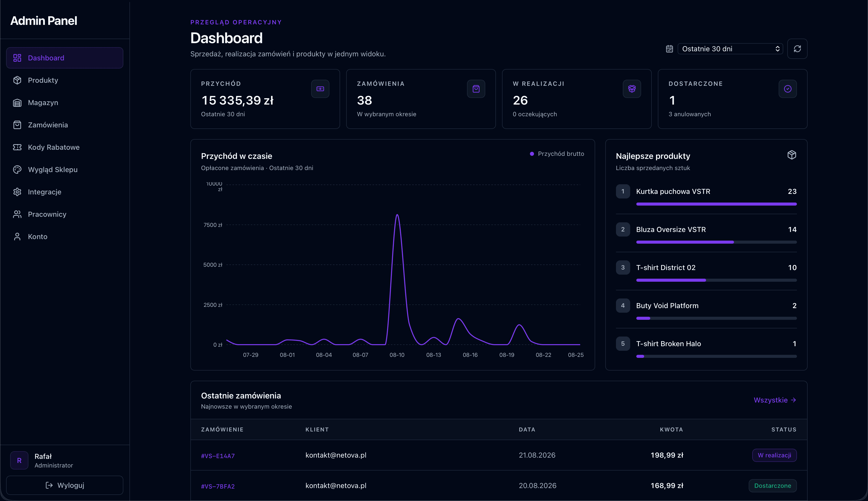Click the Magazyn warehouse icon
868x501 pixels.
[x=17, y=103]
